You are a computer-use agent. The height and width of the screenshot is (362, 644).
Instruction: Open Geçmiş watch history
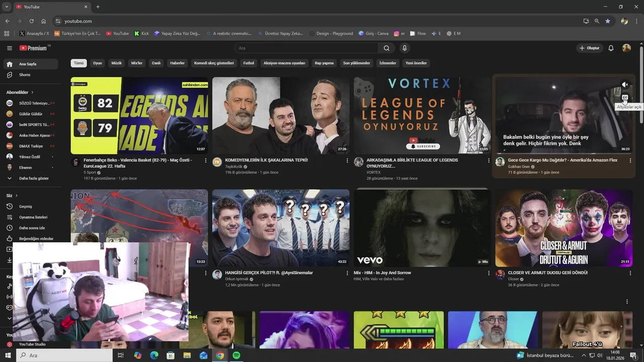coord(25,207)
